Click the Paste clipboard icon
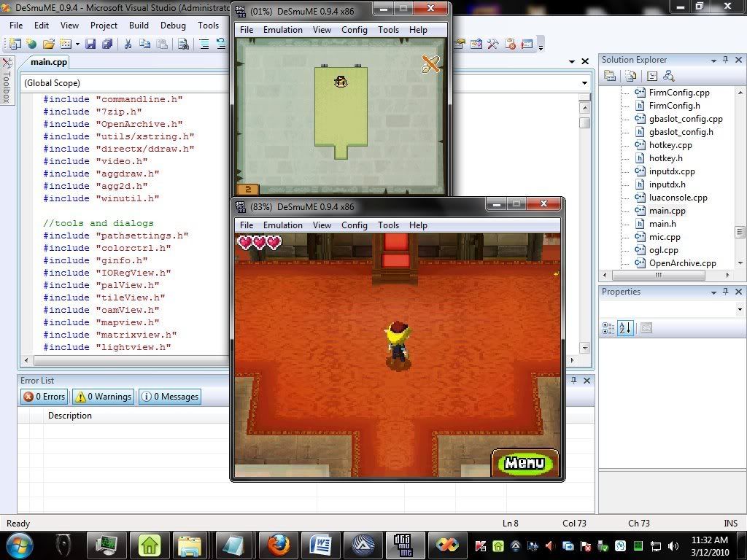747x560 pixels. coord(163,44)
